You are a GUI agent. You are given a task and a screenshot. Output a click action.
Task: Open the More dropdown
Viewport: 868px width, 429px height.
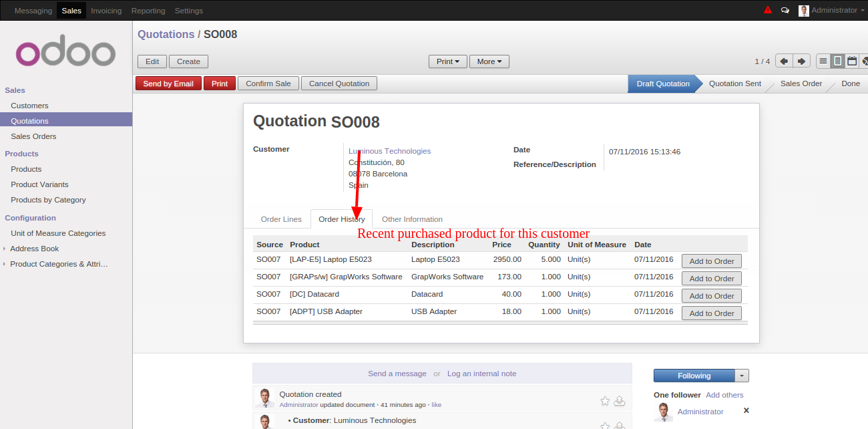coord(489,61)
